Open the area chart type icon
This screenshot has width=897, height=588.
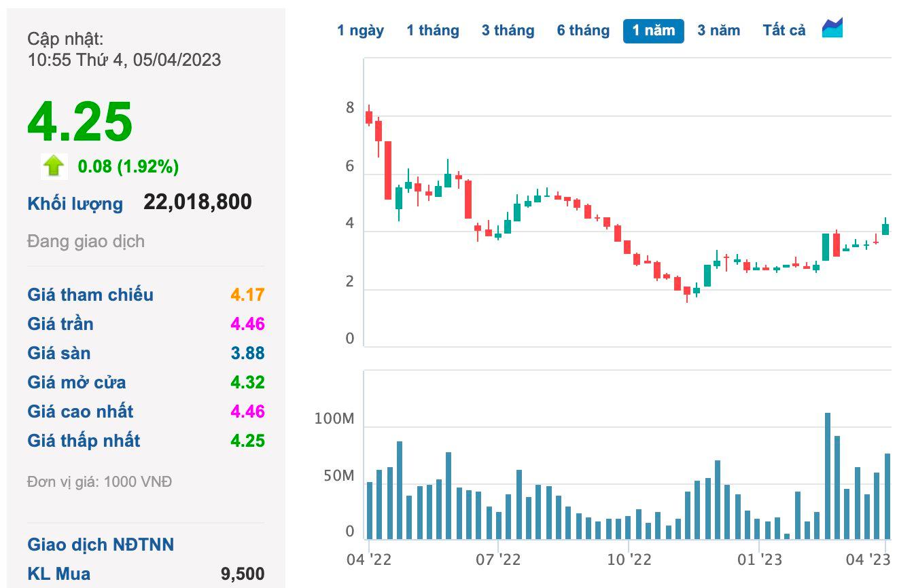point(832,29)
